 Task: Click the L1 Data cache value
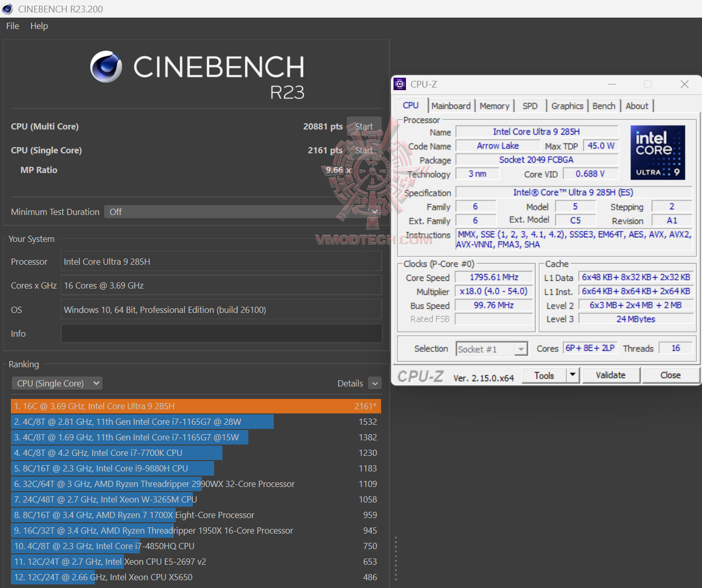pos(636,278)
